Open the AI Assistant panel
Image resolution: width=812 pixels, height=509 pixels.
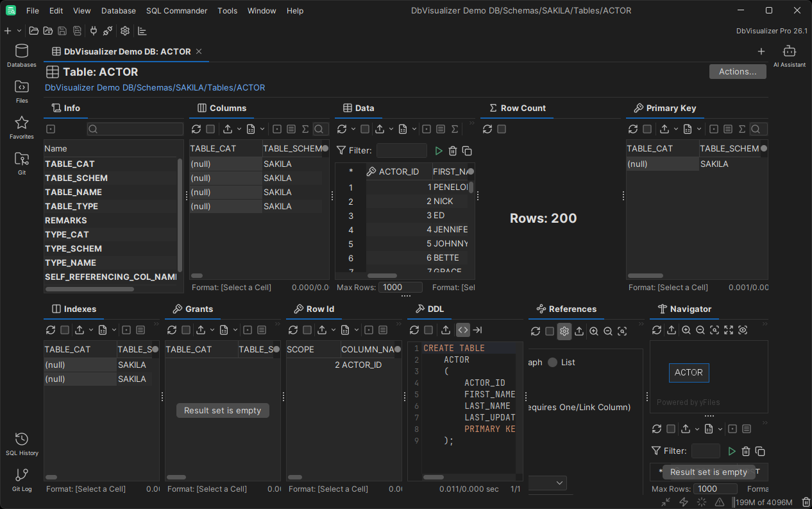click(x=790, y=56)
